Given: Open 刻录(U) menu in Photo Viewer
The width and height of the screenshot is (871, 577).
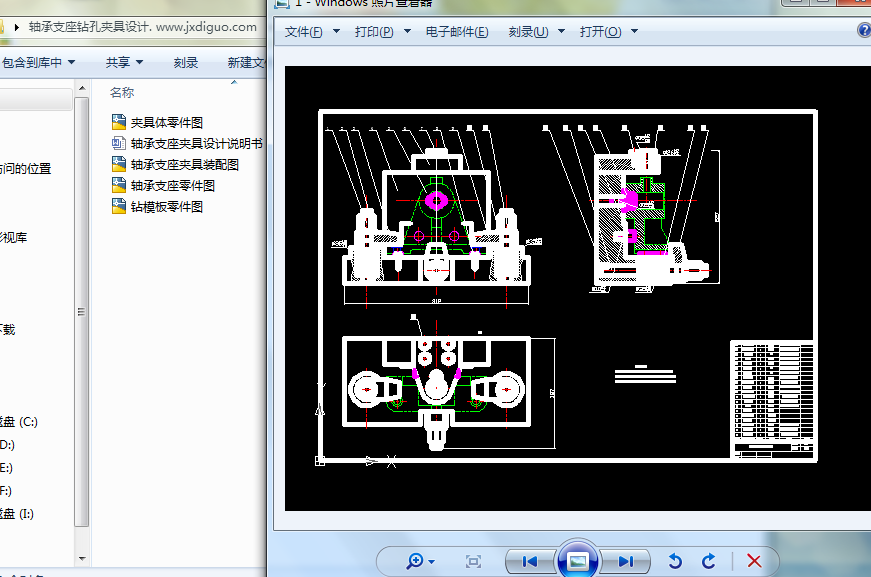Looking at the screenshot, I should [528, 32].
